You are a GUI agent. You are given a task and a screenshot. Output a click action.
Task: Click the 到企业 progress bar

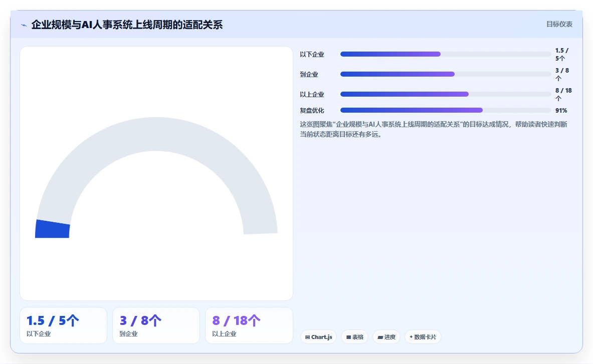tap(446, 74)
